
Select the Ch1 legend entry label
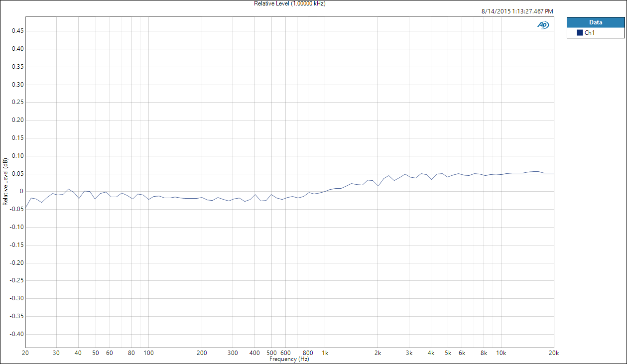click(590, 33)
